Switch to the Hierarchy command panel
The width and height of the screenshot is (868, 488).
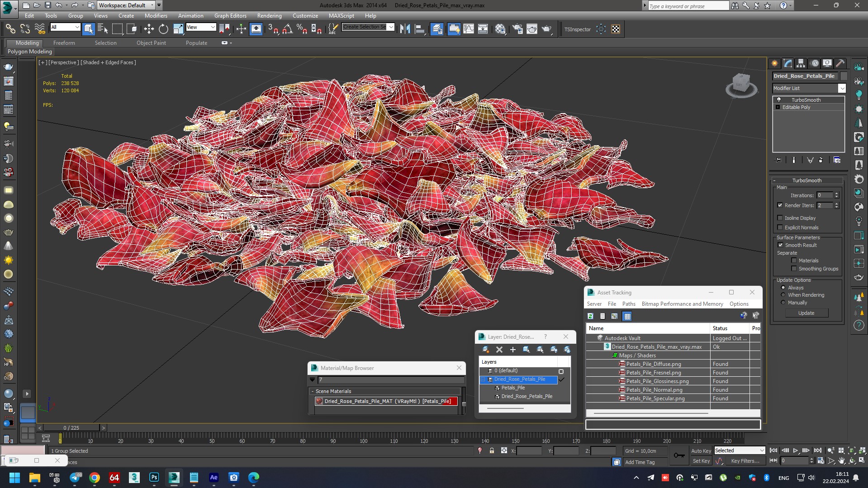pos(801,63)
